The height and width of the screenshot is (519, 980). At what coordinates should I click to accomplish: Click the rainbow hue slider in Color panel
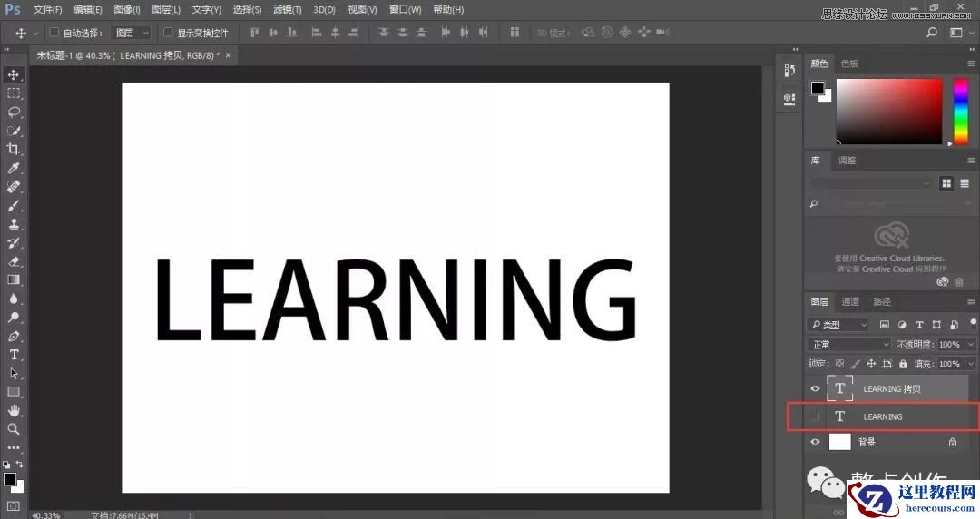[960, 112]
